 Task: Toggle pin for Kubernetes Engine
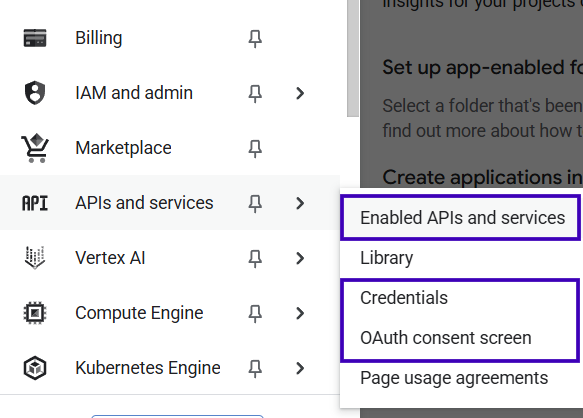coord(255,369)
